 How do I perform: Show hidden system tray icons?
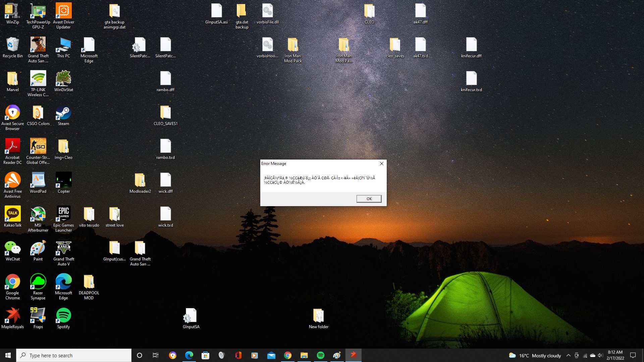click(568, 355)
